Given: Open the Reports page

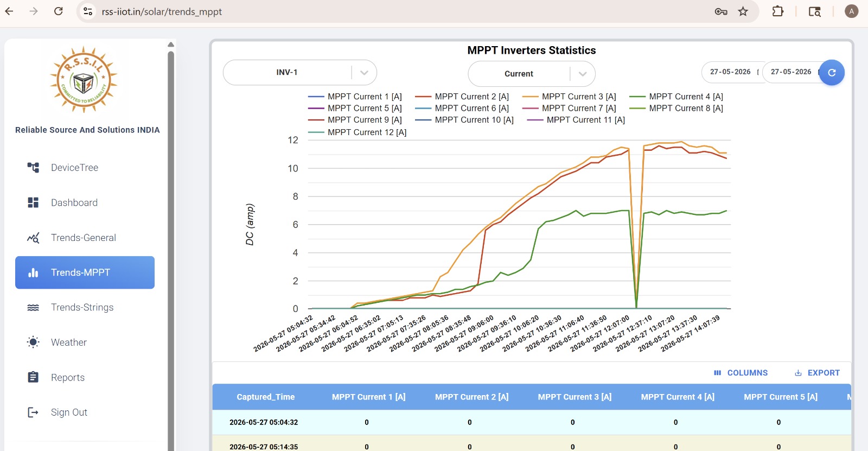Looking at the screenshot, I should [x=68, y=377].
